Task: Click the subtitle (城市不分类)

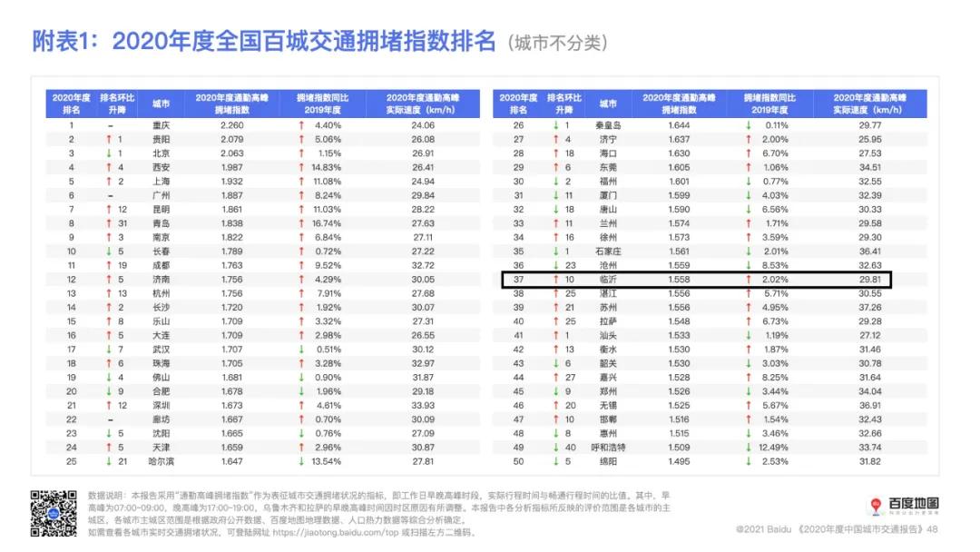Action: pyautogui.click(x=557, y=44)
